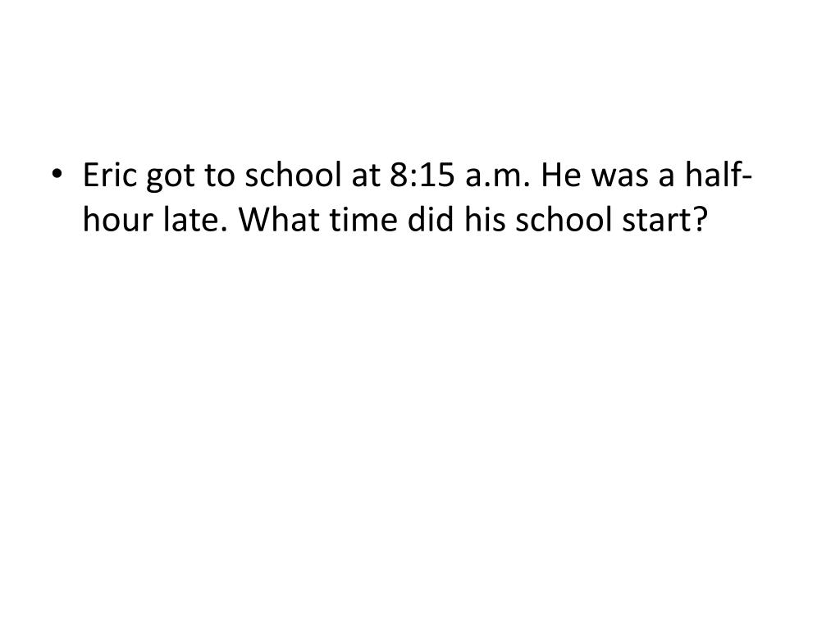Click the bullet point before Eric
The width and height of the screenshot is (840, 630).
[57, 175]
